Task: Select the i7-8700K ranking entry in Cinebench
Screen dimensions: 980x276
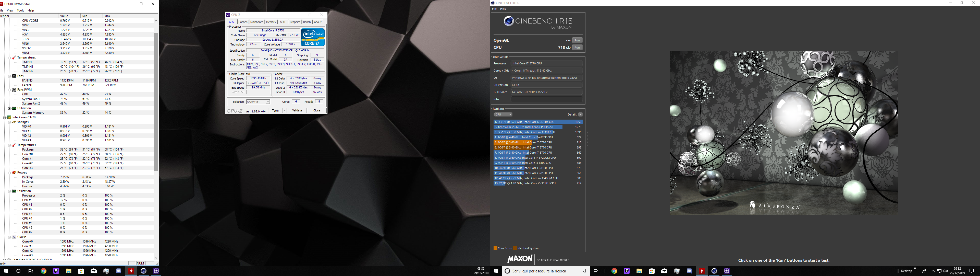Action: [538, 122]
